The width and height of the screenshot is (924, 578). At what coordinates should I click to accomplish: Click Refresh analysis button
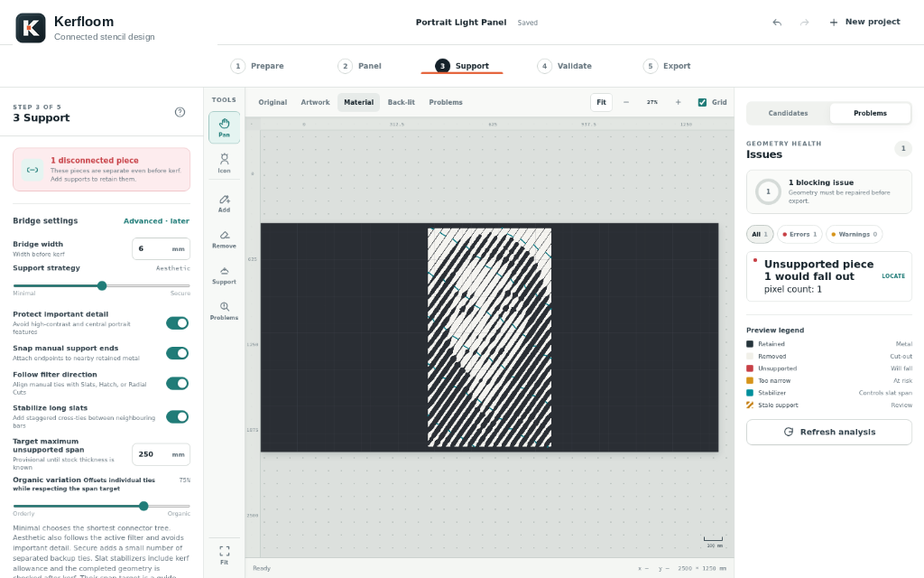[829, 433]
